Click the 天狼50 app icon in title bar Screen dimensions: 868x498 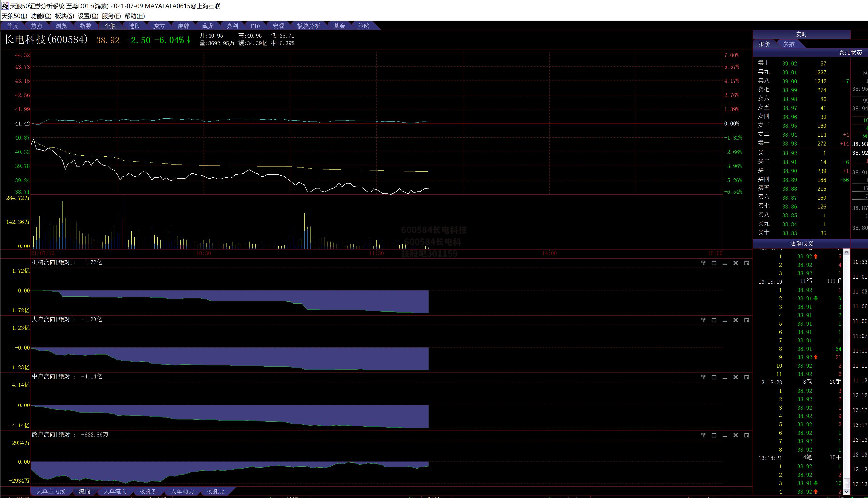point(5,6)
